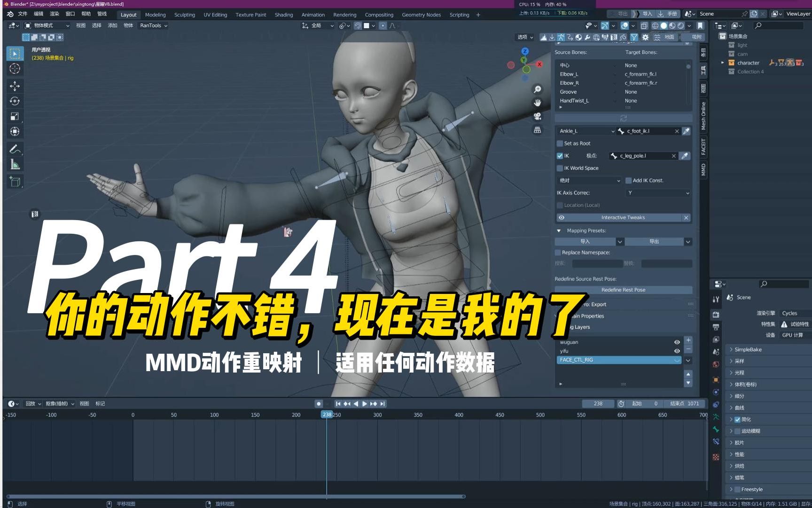
Task: Click eyedropper next to c_foot_ik.l field
Action: (x=686, y=131)
